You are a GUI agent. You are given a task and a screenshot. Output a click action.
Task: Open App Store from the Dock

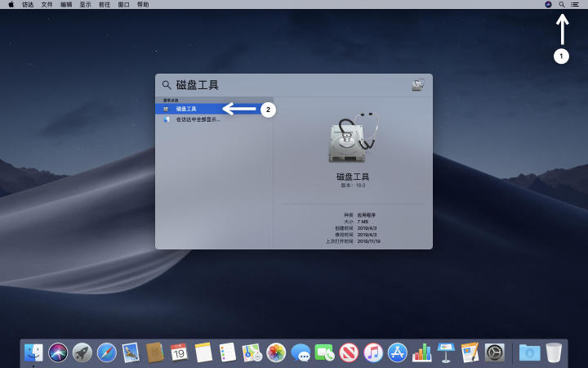click(x=398, y=353)
